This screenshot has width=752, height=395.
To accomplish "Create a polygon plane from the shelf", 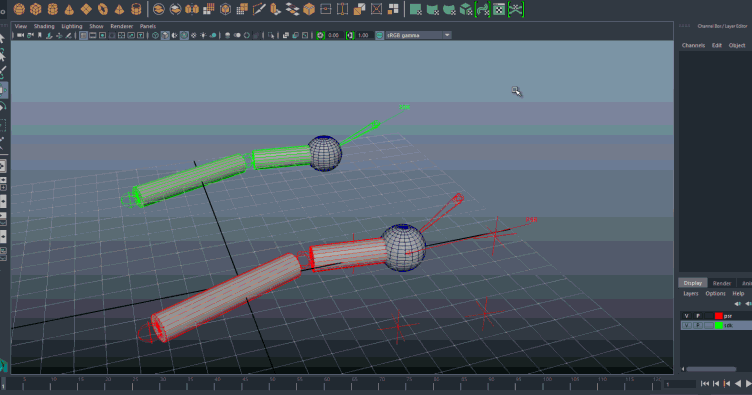I will [x=86, y=9].
